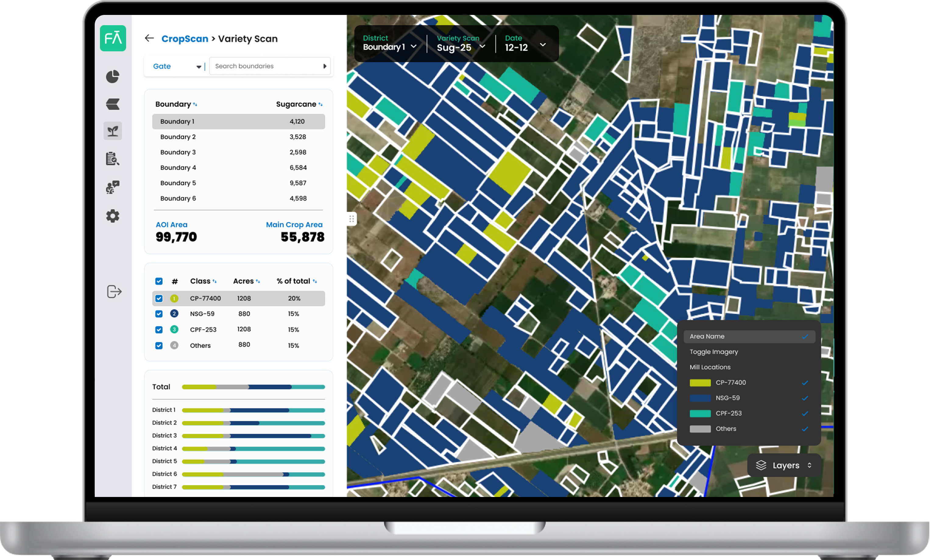The width and height of the screenshot is (930, 560).
Task: Select Toggle Imagery in layers menu
Action: 713,352
